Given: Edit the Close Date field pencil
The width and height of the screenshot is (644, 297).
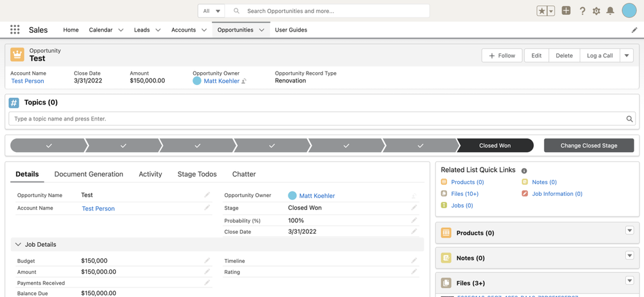Looking at the screenshot, I should (414, 232).
